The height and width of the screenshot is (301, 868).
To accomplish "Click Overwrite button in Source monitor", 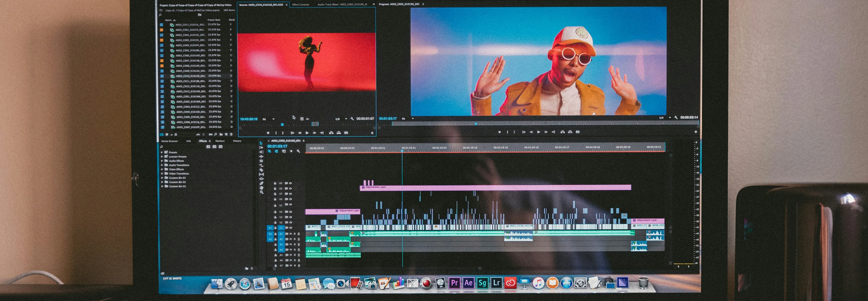I will [x=339, y=133].
